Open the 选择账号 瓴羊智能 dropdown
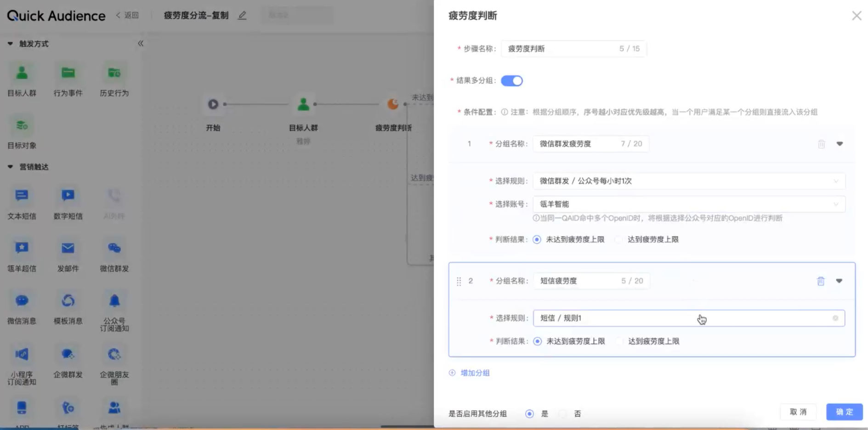Viewport: 868px width, 430px height. pos(689,204)
